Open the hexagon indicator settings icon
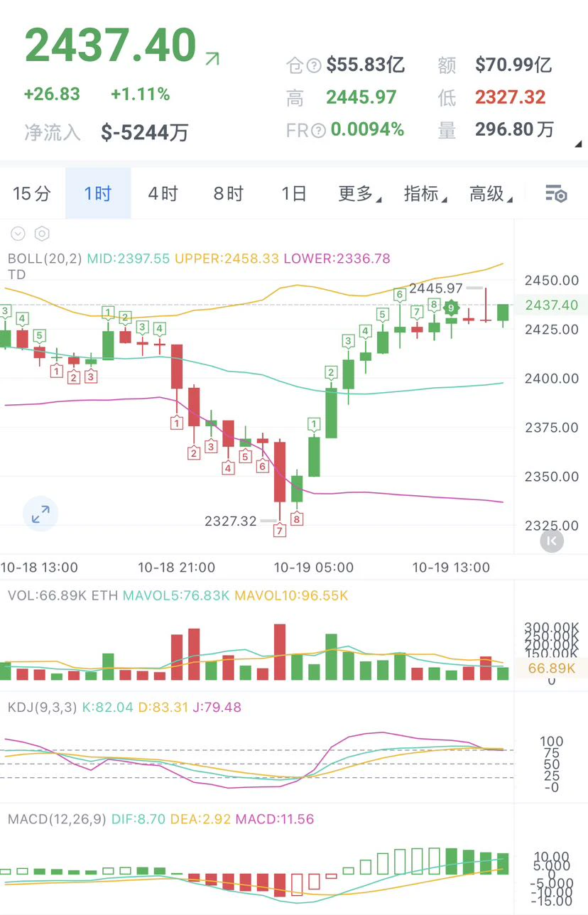 point(42,233)
